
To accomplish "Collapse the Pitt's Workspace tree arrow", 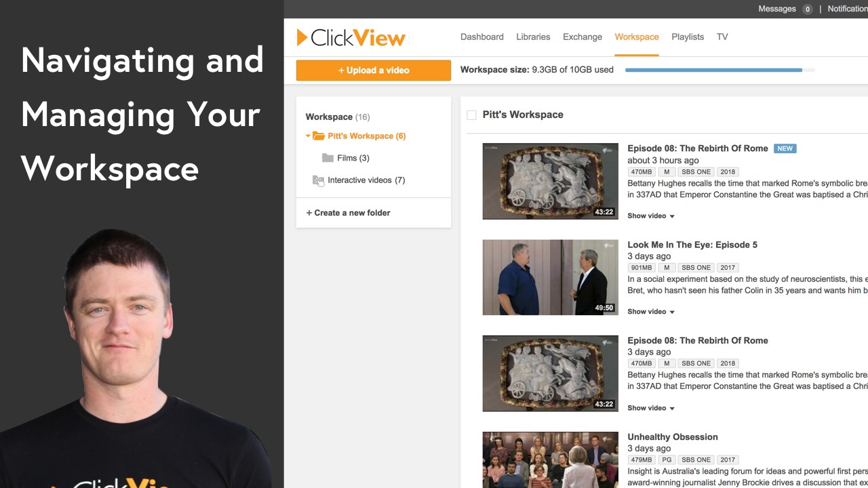I will coord(308,136).
